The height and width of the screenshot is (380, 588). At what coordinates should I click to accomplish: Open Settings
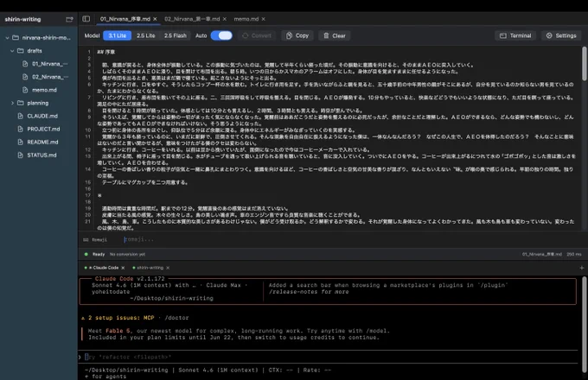561,35
